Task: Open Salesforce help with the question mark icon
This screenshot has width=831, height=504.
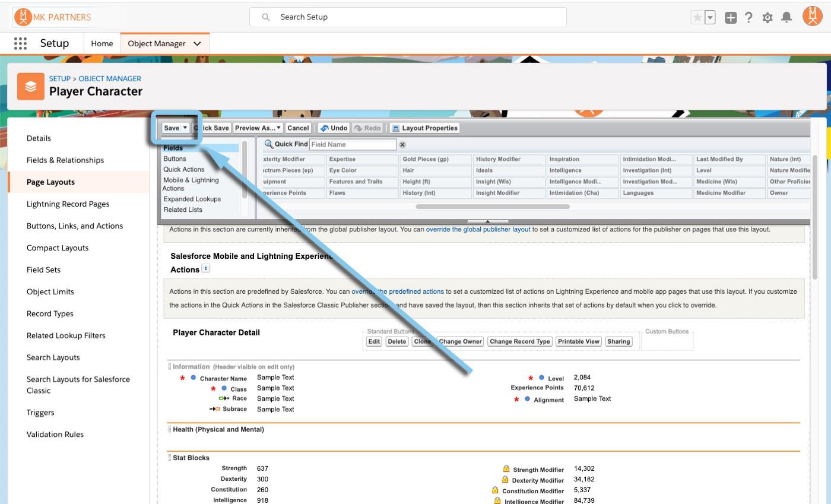Action: (748, 17)
